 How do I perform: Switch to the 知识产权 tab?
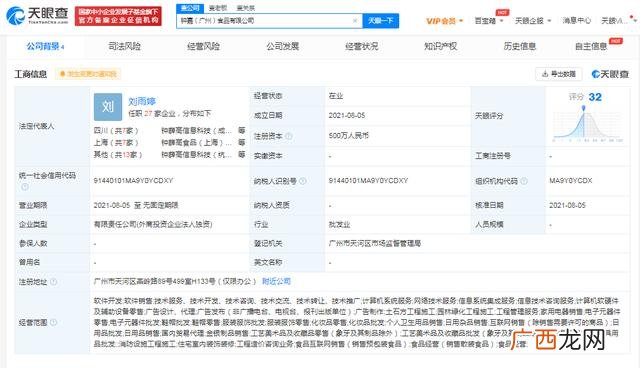click(440, 47)
